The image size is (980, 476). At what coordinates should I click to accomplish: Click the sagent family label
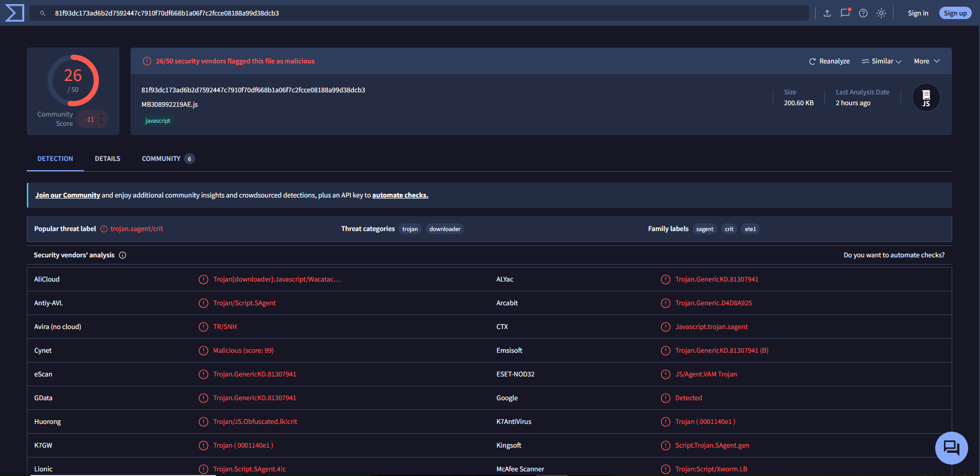pyautogui.click(x=704, y=229)
